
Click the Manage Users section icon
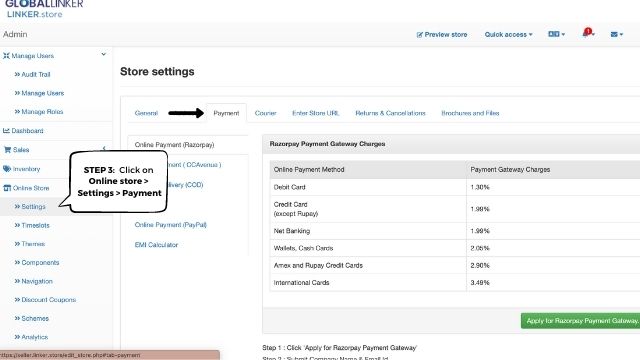pyautogui.click(x=6, y=56)
